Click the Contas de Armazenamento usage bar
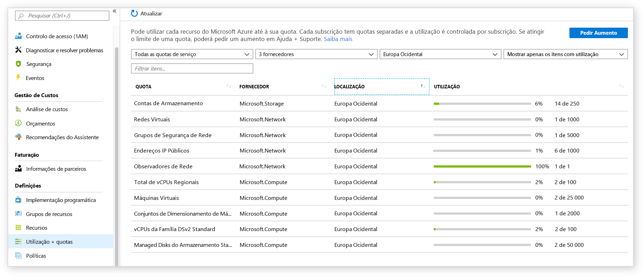 [482, 103]
